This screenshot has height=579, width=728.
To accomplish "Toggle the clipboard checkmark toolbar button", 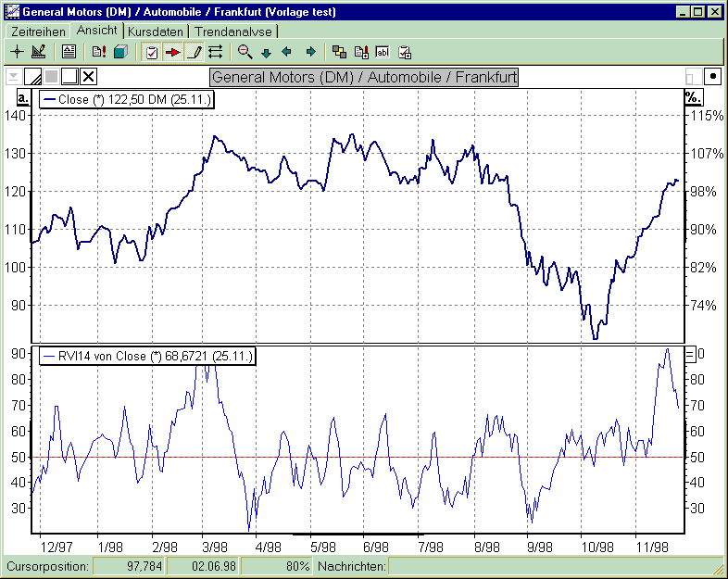I will (x=152, y=52).
